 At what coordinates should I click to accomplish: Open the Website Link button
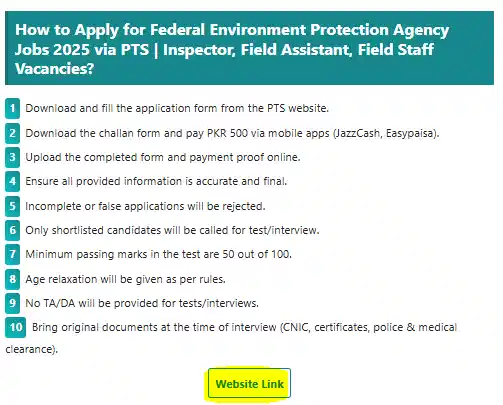pyautogui.click(x=249, y=383)
